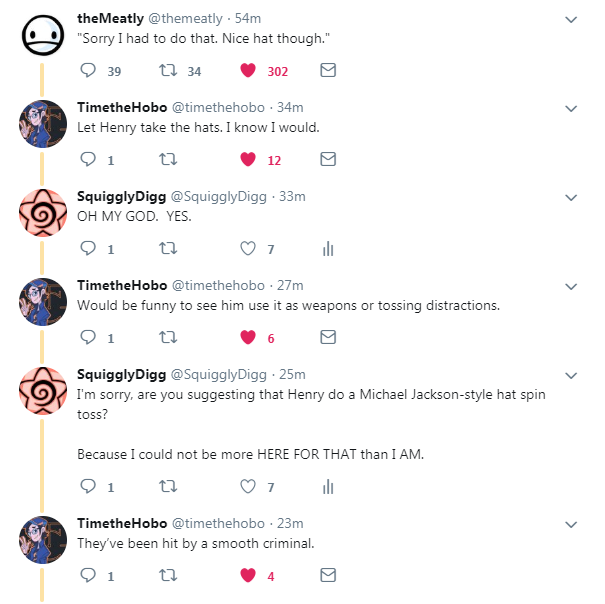Message the "tossing distractions" tweet to someone
This screenshot has height=604, width=605.
coord(327,338)
